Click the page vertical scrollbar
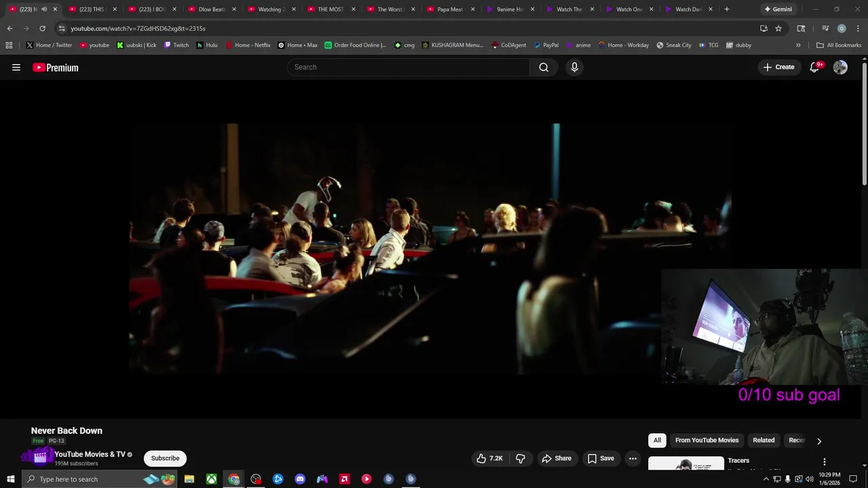The height and width of the screenshot is (488, 868). click(865, 123)
